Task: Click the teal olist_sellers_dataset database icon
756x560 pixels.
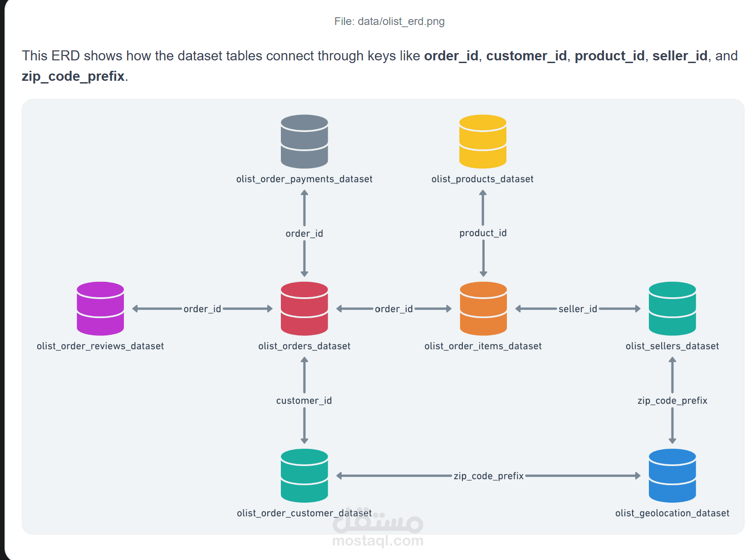Action: (x=672, y=308)
